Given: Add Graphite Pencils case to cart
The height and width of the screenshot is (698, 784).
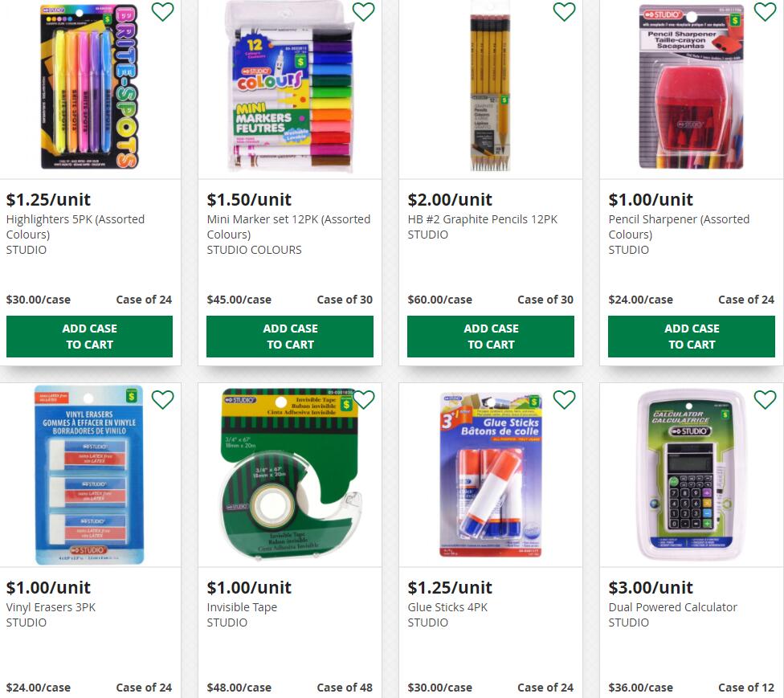Looking at the screenshot, I should coord(491,337).
